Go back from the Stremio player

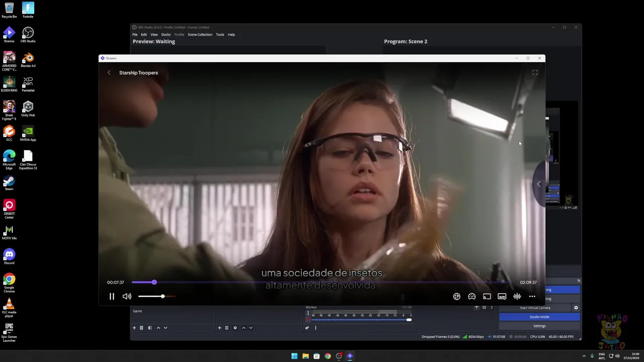pos(109,72)
